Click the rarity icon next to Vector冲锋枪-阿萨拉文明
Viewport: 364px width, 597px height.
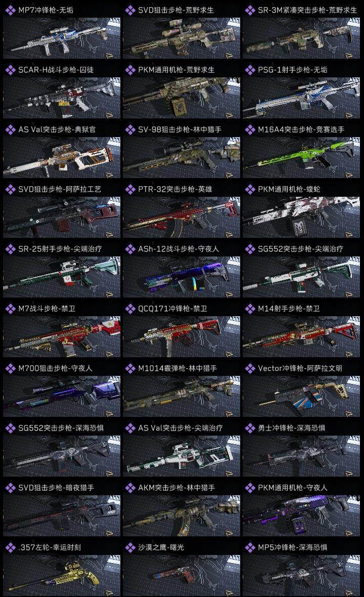[x=250, y=368]
